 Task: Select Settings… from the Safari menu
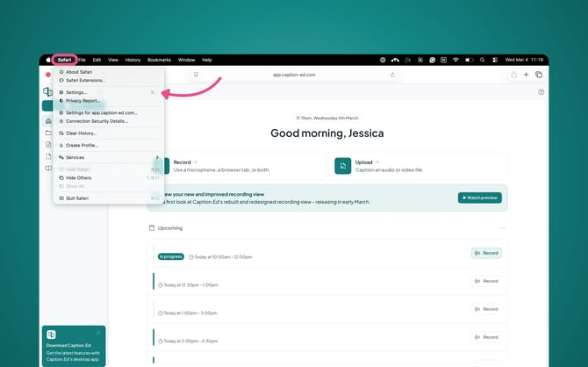pos(76,91)
